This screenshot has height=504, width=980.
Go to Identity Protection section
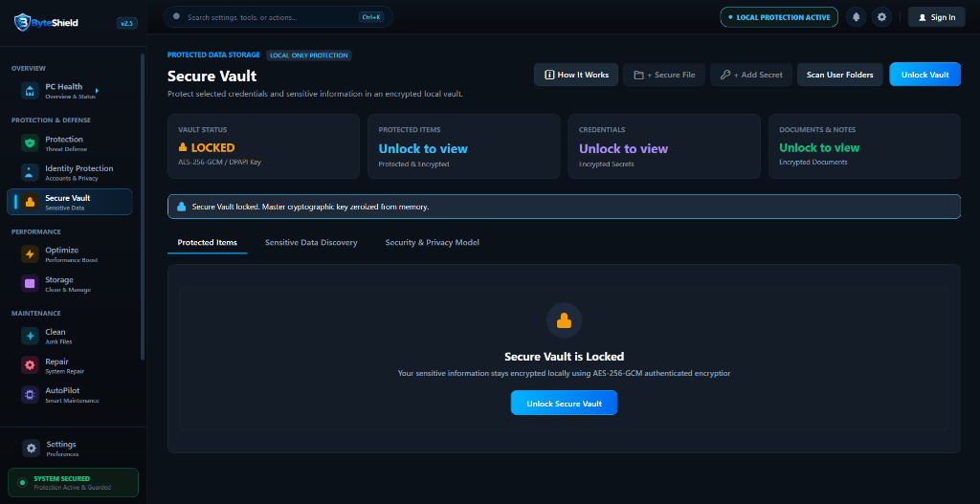[69, 172]
